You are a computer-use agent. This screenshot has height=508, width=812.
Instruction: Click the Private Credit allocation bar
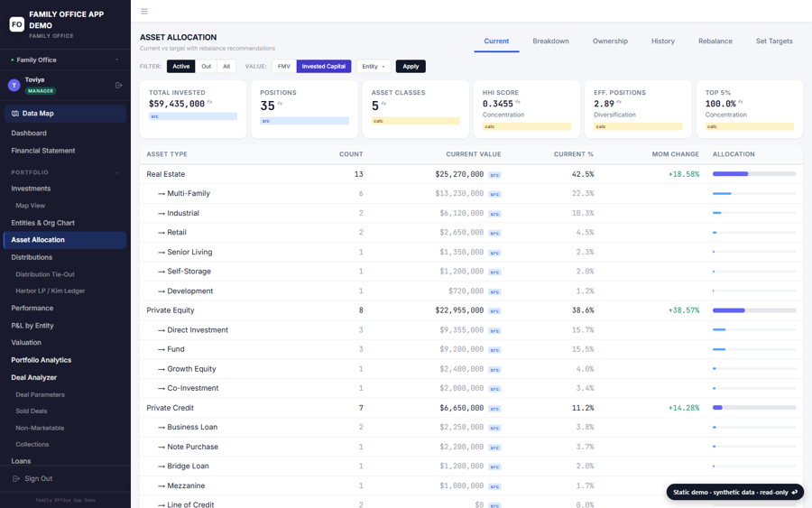pyautogui.click(x=754, y=408)
